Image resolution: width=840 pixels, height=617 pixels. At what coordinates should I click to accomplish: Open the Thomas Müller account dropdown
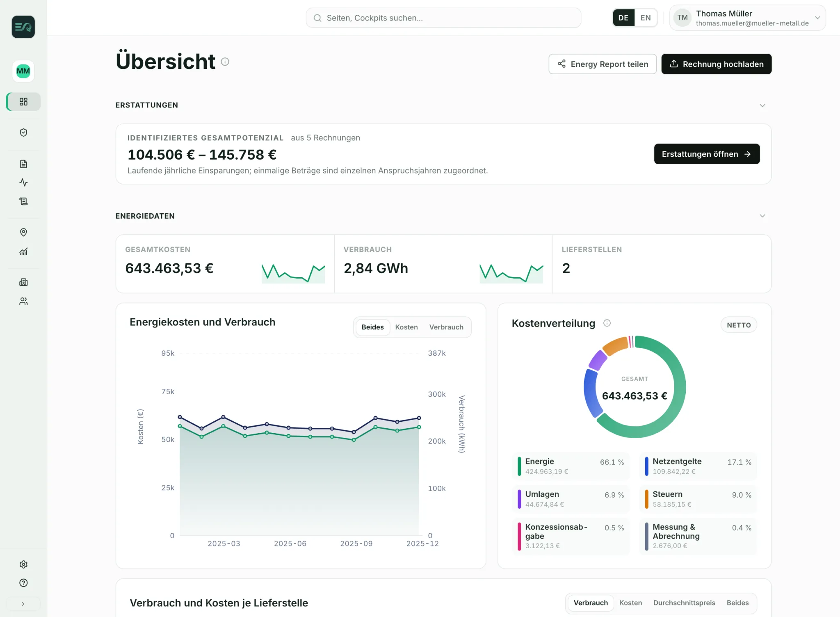(748, 18)
